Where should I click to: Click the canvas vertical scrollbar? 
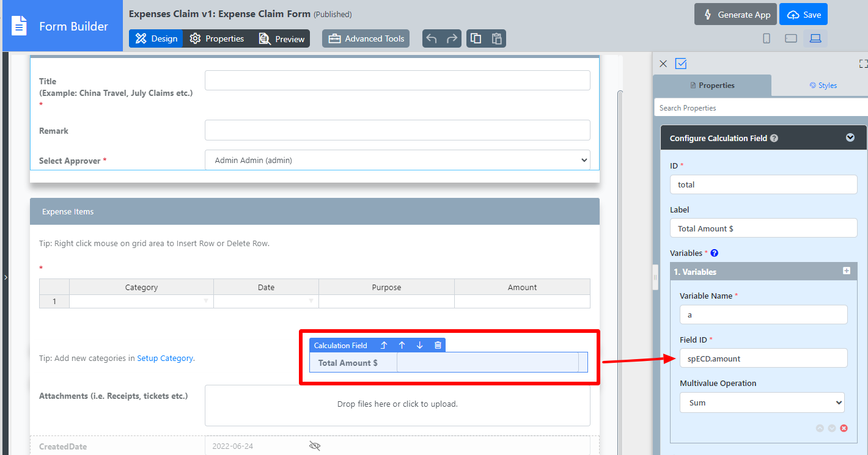[x=620, y=244]
